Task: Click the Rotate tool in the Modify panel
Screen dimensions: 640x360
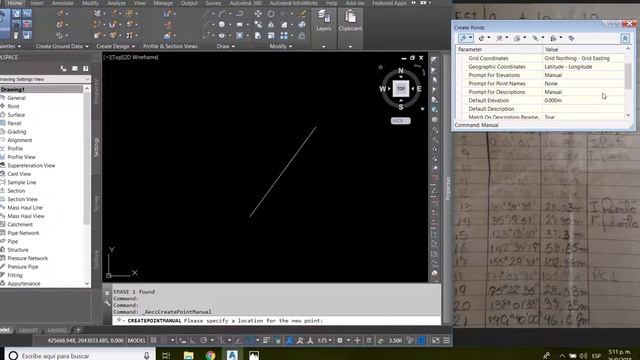Action: [271, 14]
